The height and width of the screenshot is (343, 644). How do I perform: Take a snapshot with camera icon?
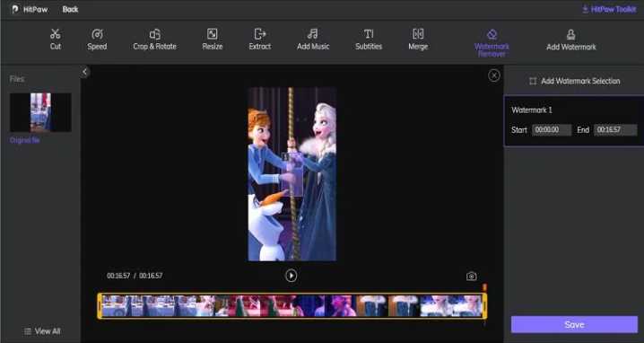[472, 277]
